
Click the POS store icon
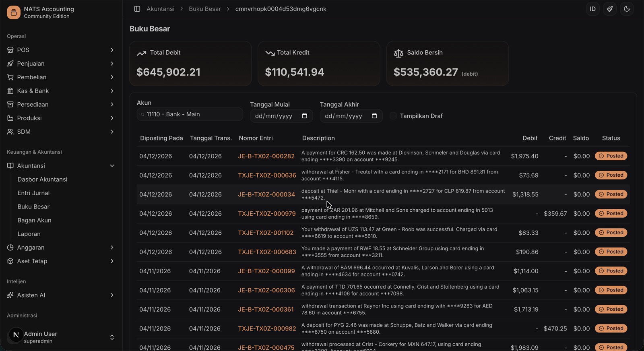(x=10, y=50)
